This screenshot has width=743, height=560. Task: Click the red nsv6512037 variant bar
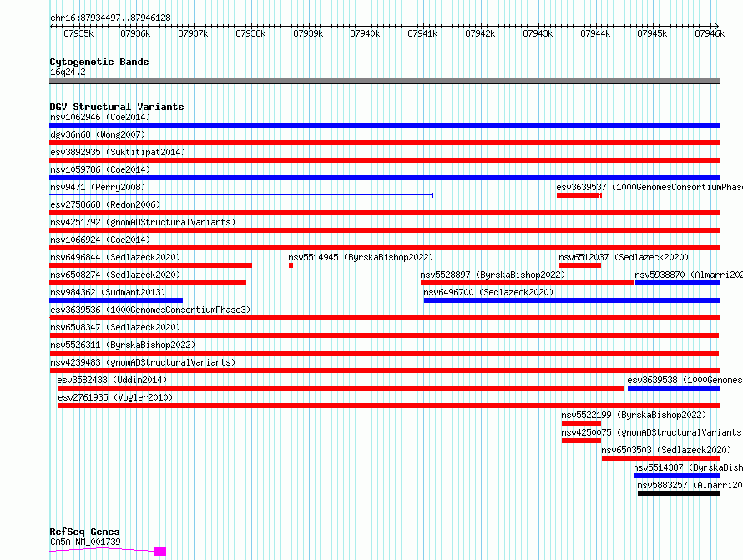[580, 265]
